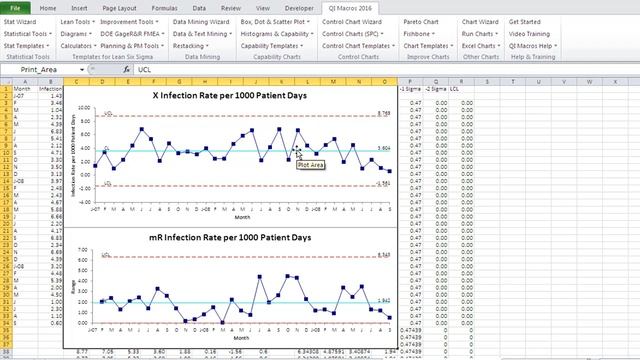Open the Restacking dropdown

191,46
